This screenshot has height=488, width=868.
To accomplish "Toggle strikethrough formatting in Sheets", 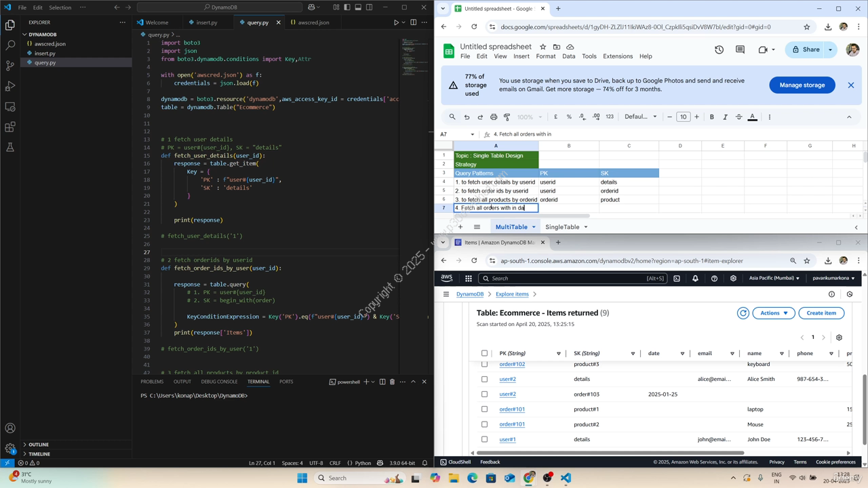I will point(738,117).
